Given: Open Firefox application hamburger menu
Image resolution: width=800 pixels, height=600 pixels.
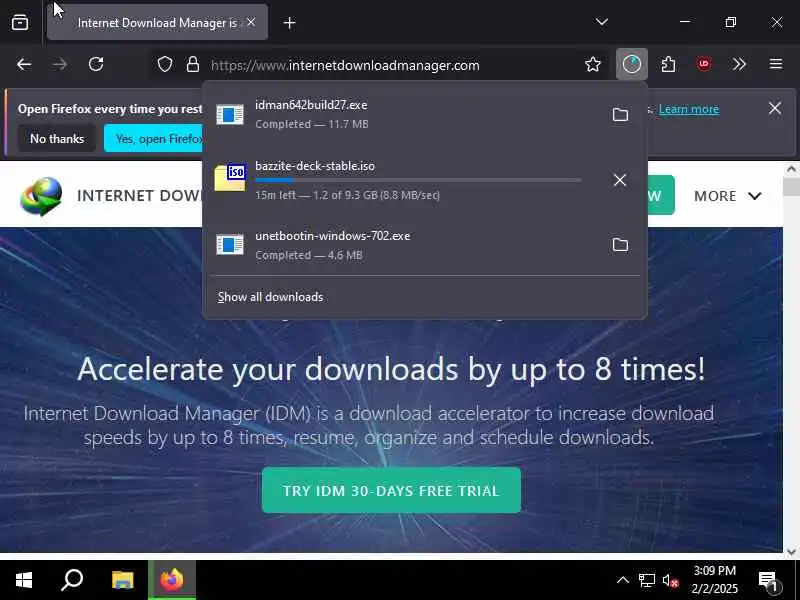Looking at the screenshot, I should point(776,64).
